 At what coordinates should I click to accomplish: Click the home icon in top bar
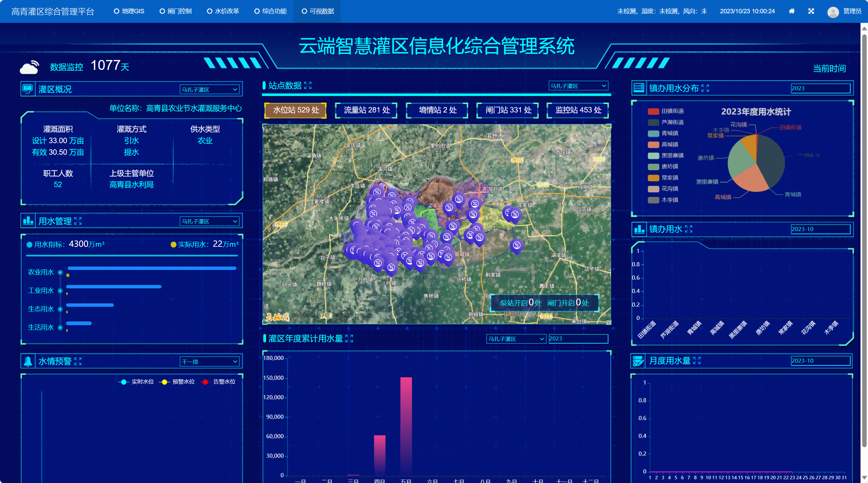click(x=792, y=11)
